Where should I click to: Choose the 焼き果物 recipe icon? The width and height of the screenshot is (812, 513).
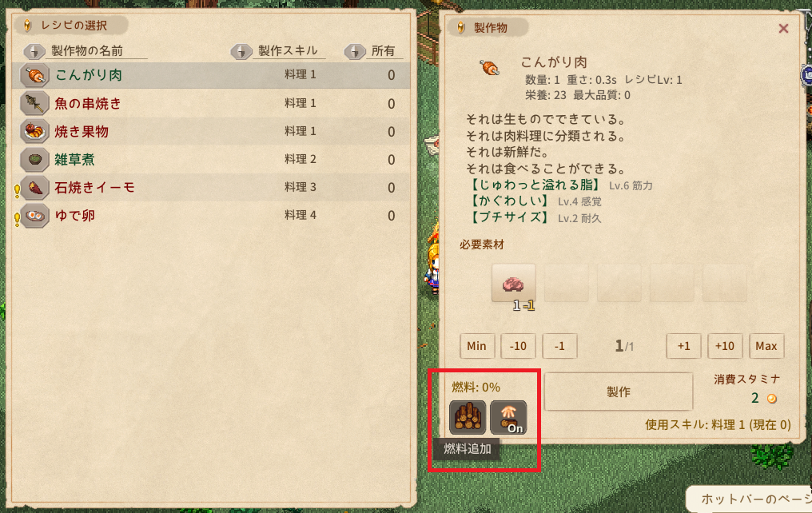tap(34, 132)
